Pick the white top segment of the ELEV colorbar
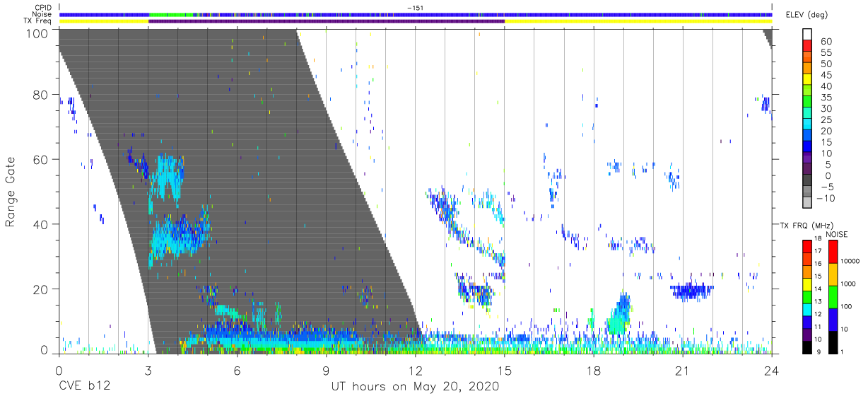This screenshot has height=401, width=868. click(807, 34)
